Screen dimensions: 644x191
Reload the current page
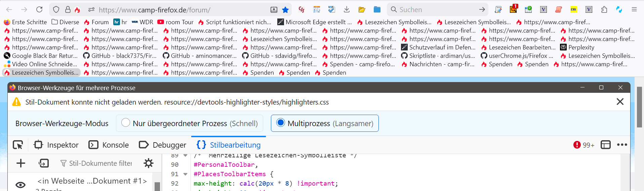tap(39, 10)
